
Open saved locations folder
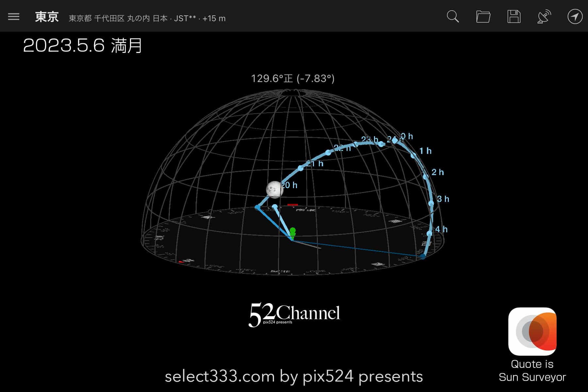tap(483, 17)
